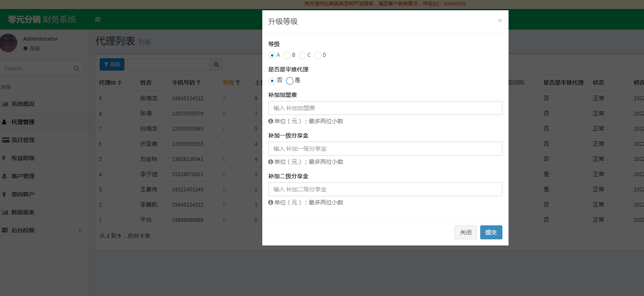644x296 pixels.
Task: Select level D radio button
Action: click(318, 55)
